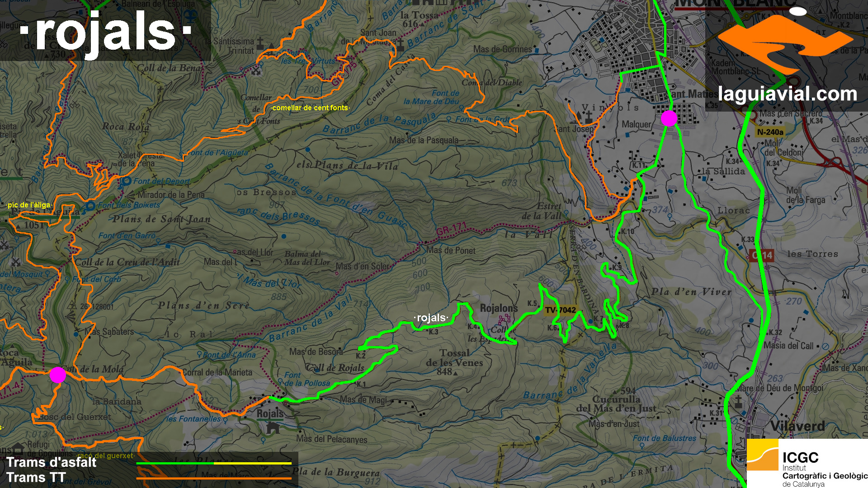Click the pic de l'àliga label
The image size is (868, 488).
click(x=29, y=205)
